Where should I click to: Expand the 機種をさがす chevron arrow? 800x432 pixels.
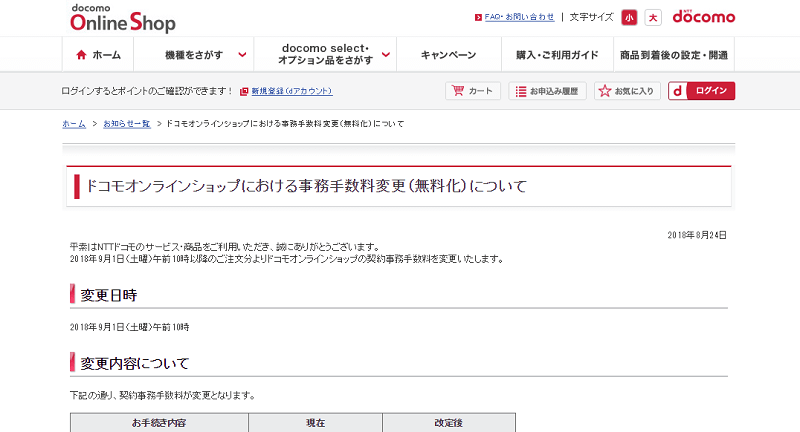[242, 55]
